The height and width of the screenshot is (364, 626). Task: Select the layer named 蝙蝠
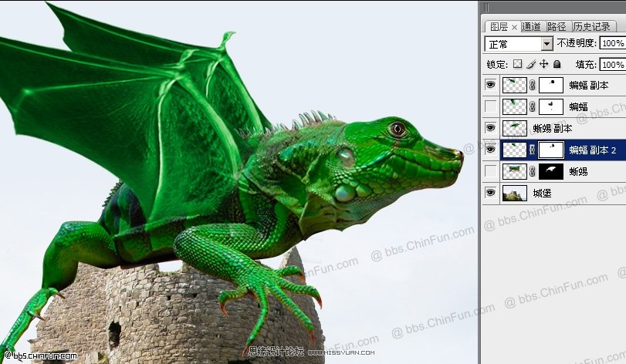578,106
